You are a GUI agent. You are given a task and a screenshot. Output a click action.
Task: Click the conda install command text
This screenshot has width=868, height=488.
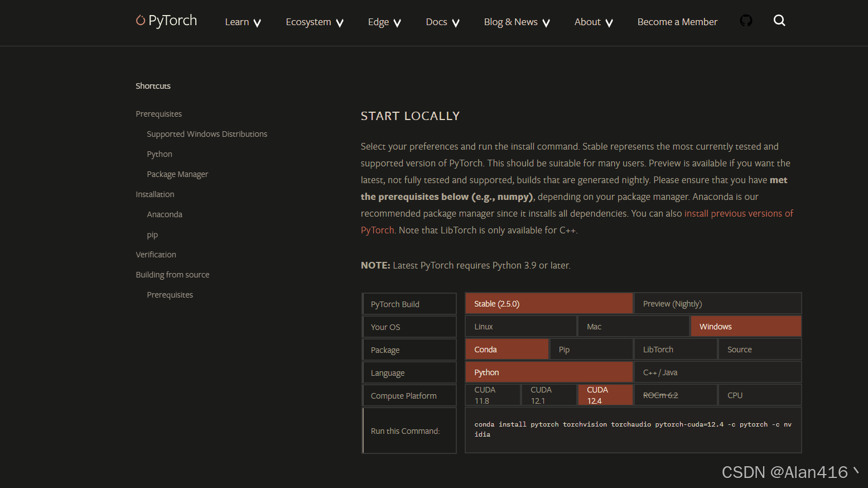pos(633,429)
